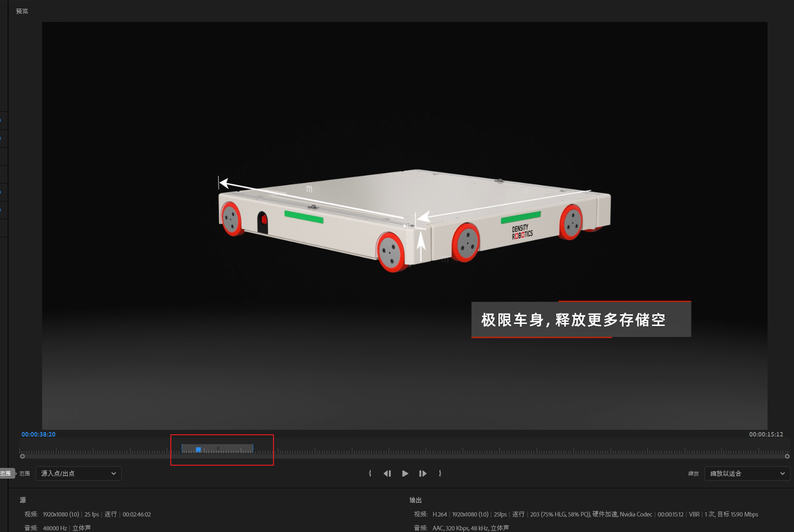
Task: Click the Set In Point bracket icon
Action: [x=370, y=473]
